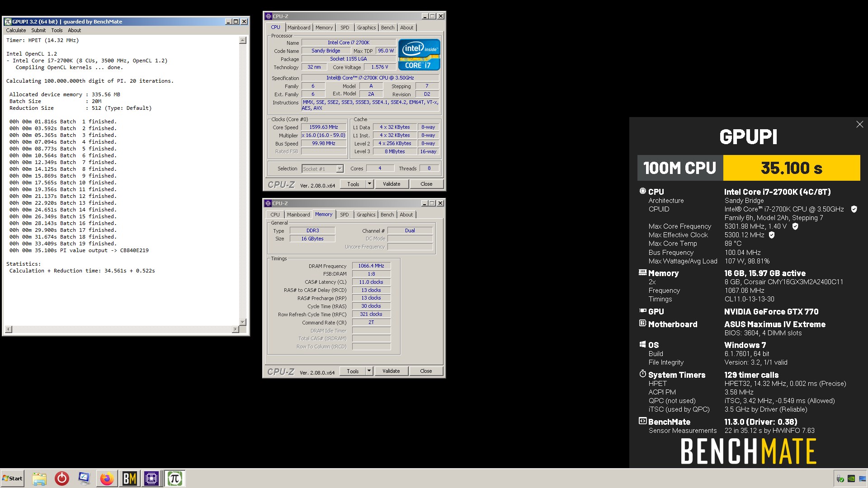This screenshot has height=488, width=868.
Task: Click the Start button
Action: coord(13,479)
